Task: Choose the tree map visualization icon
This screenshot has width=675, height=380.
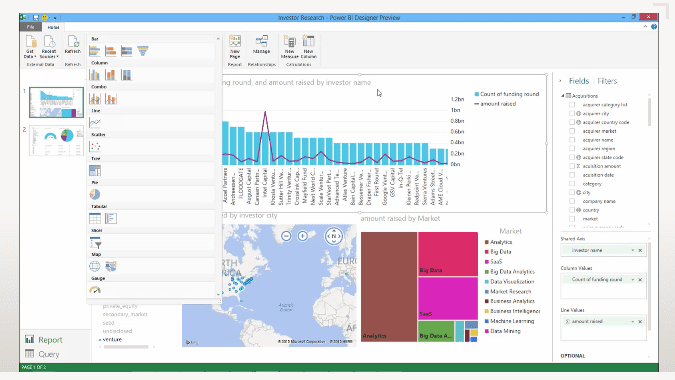Action: click(95, 171)
